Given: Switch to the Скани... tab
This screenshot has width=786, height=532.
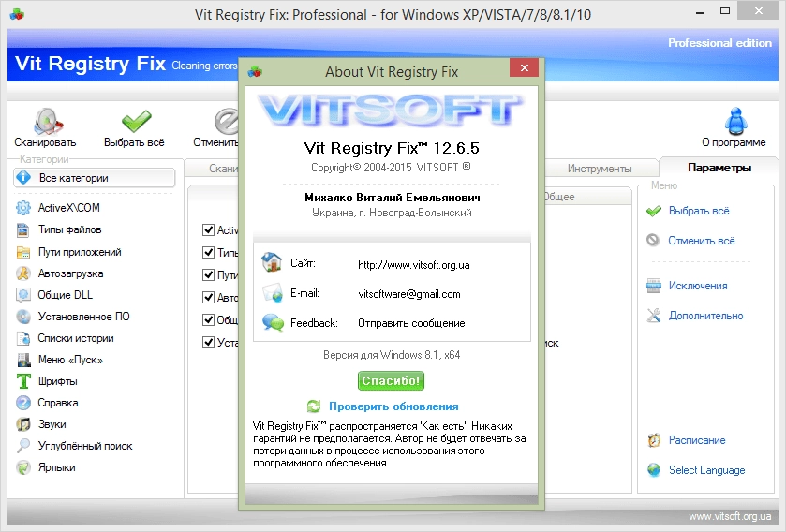Looking at the screenshot, I should pyautogui.click(x=212, y=169).
